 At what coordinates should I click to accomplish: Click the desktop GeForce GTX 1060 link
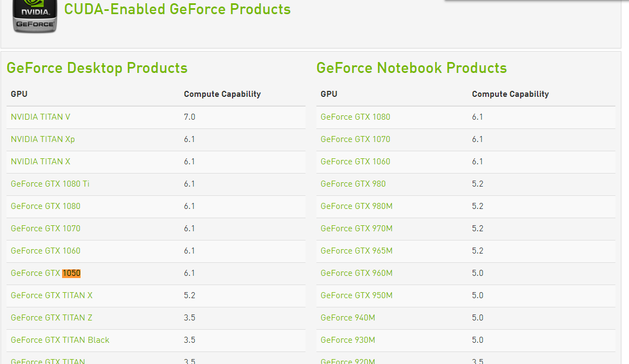(45, 251)
